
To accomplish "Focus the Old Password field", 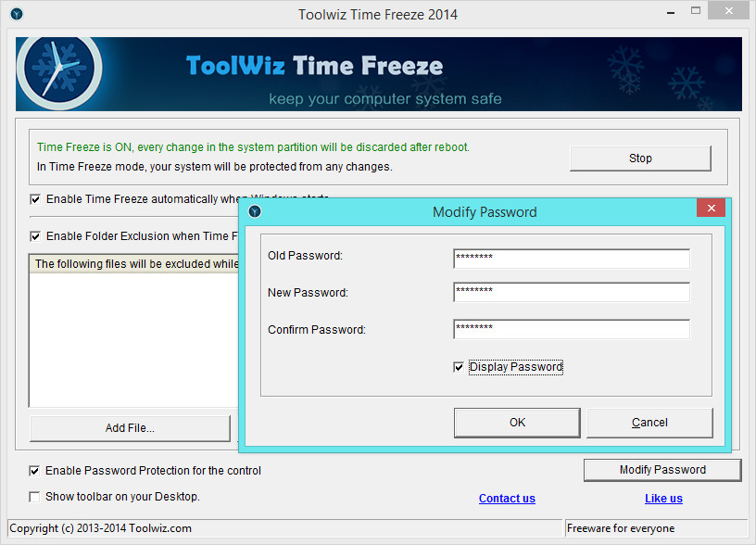I will [x=572, y=259].
